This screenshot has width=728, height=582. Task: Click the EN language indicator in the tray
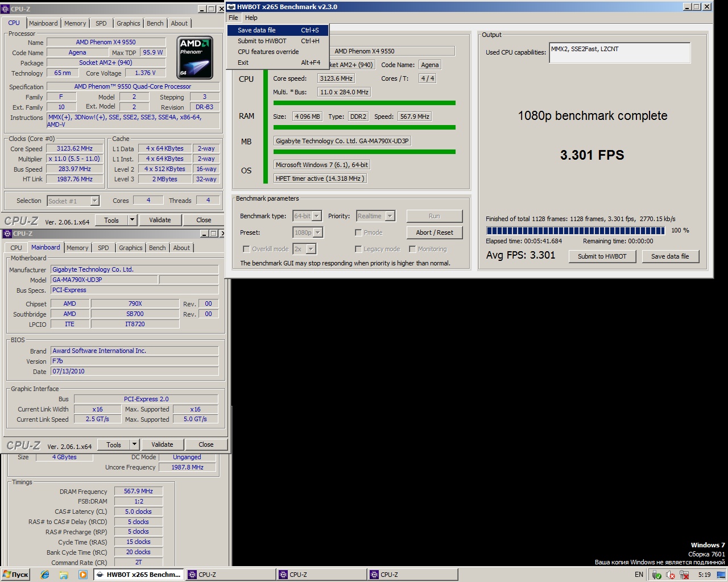coord(639,575)
